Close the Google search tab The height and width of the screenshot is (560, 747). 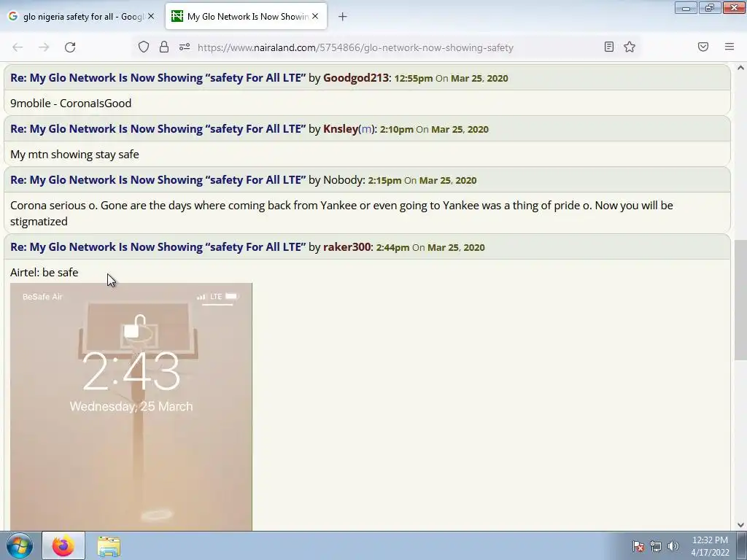click(151, 16)
